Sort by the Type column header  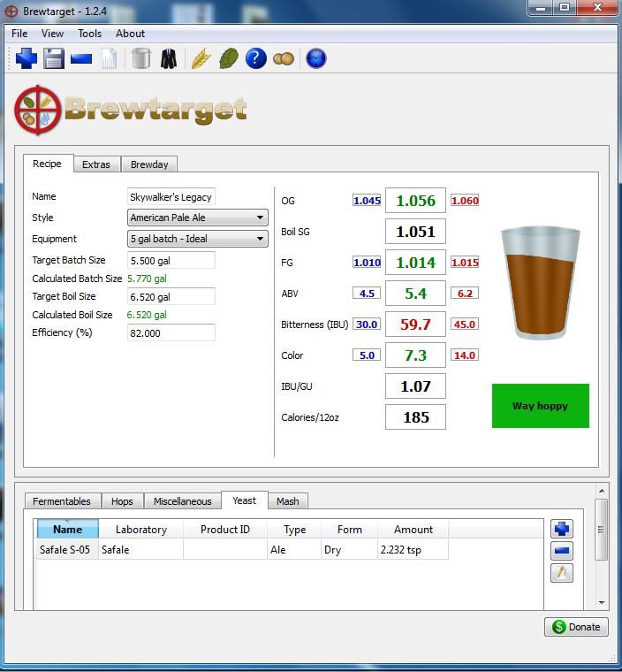pyautogui.click(x=294, y=530)
